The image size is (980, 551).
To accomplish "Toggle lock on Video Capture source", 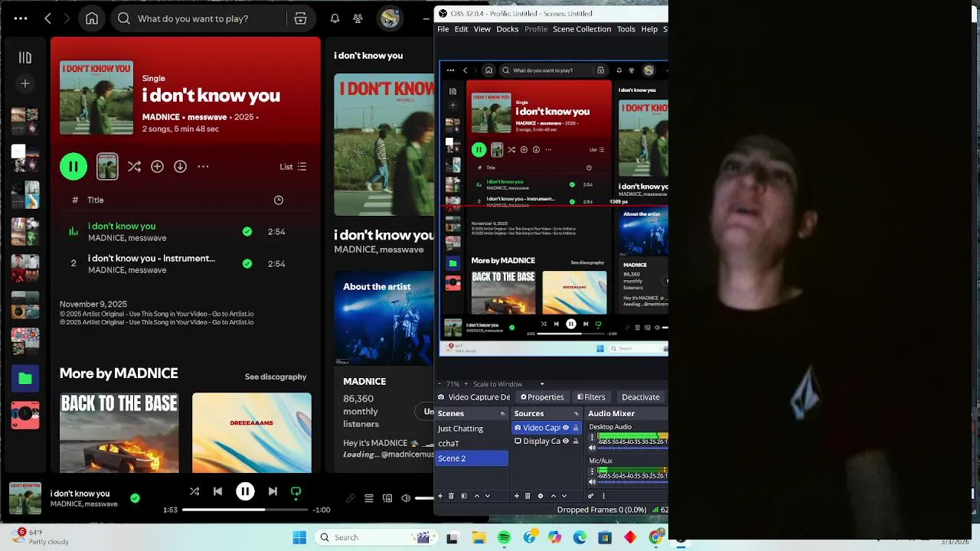I will point(576,428).
